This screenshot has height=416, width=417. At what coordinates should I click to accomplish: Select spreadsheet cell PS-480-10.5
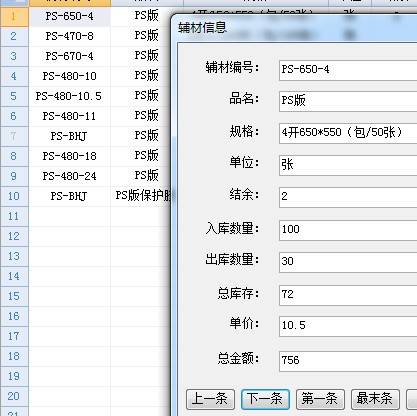pos(70,96)
